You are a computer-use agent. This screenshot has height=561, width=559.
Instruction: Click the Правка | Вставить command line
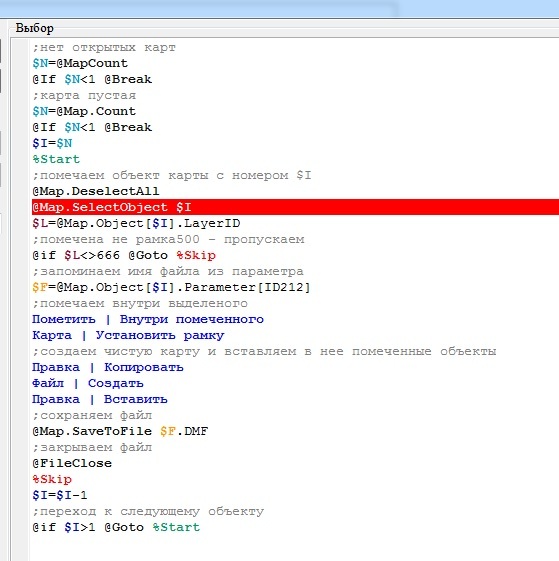coord(100,399)
